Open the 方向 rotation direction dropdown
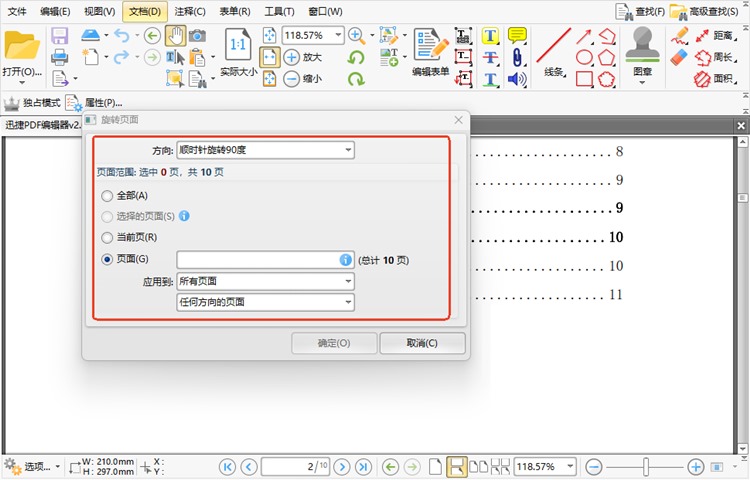The image size is (750, 480). 265,150
